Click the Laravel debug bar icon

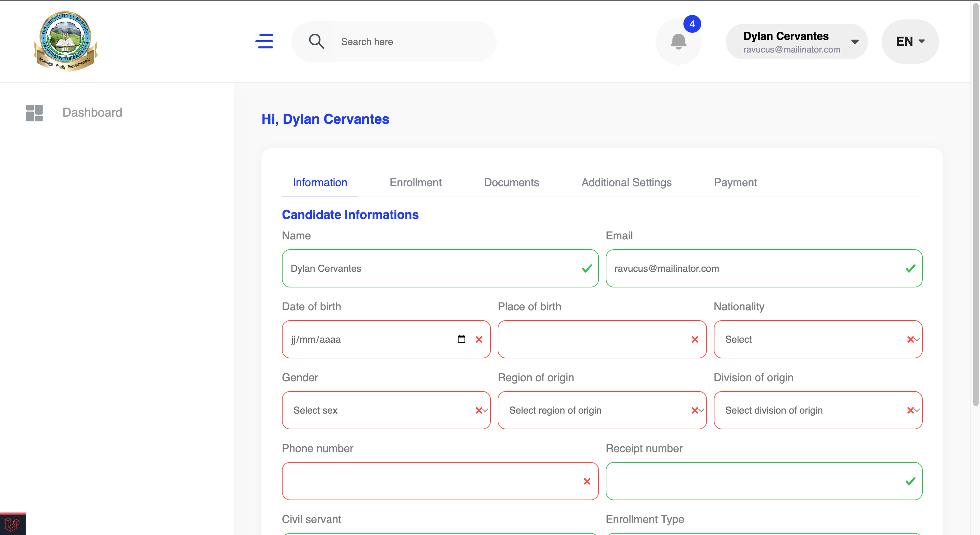click(13, 524)
